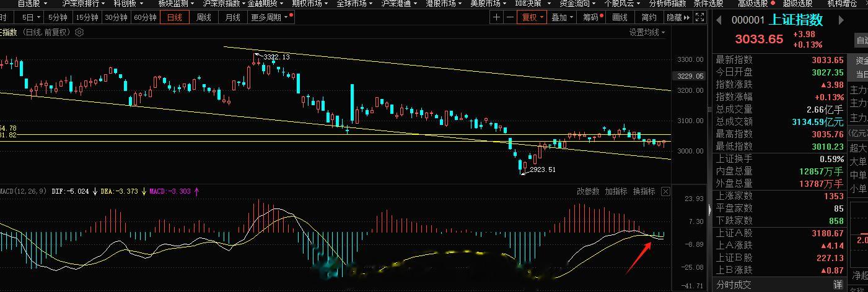The height and width of the screenshot is (292, 868).
Task: Click 换指标 to change indicator
Action: [644, 192]
